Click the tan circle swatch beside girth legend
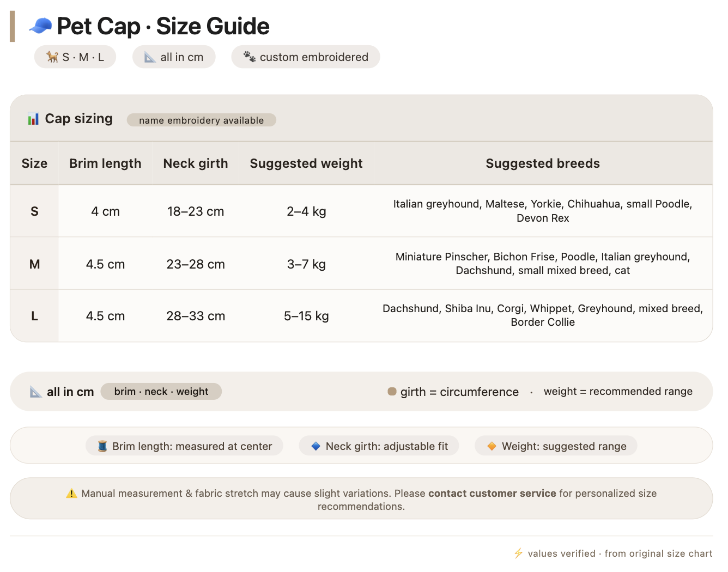This screenshot has width=728, height=572. click(392, 391)
